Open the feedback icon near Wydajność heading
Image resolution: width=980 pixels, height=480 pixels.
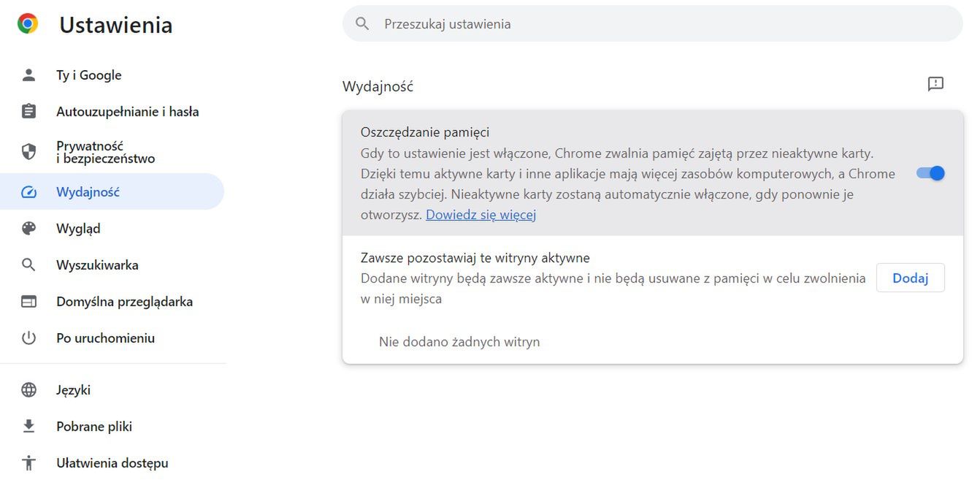[x=935, y=84]
